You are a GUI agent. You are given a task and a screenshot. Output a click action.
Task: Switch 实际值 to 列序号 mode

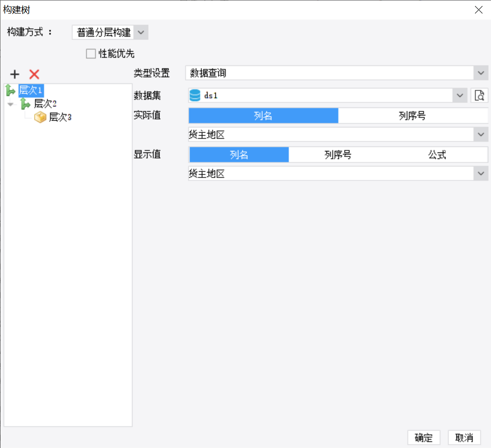point(412,116)
